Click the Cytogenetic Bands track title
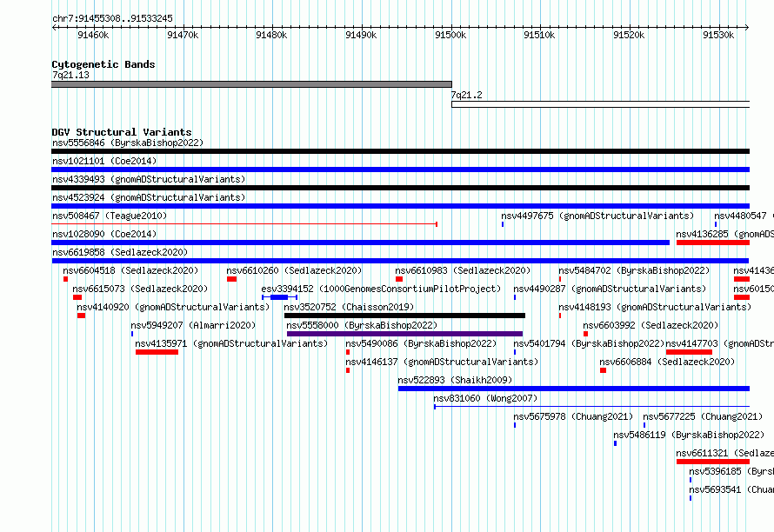The image size is (774, 532). point(103,64)
